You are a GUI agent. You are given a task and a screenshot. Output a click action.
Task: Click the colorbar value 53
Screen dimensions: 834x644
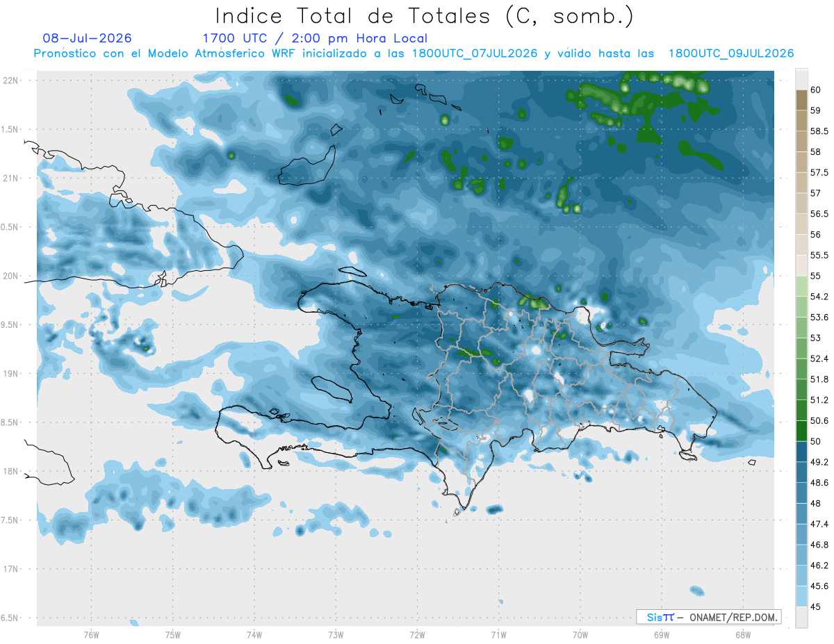coord(817,338)
